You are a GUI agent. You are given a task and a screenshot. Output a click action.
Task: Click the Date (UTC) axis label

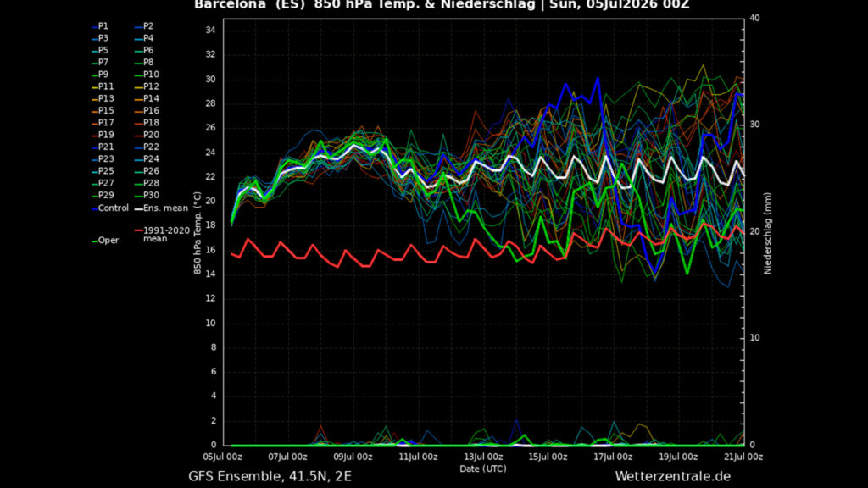point(482,469)
